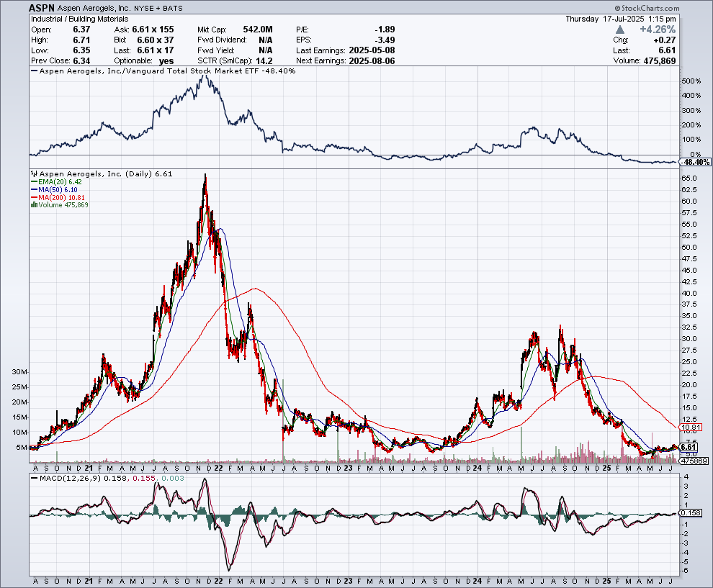Click the P/E value -1.89
Screen dimensions: 713x588
click(385, 30)
